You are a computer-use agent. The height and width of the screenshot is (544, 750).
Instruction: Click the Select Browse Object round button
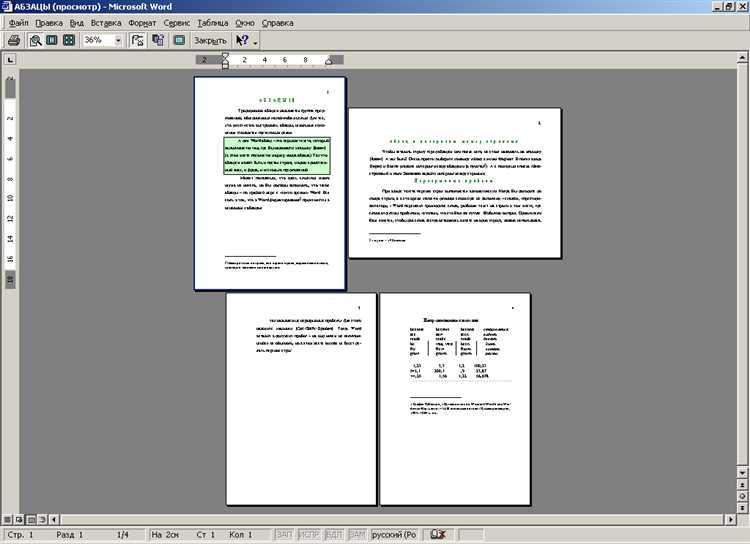742,496
